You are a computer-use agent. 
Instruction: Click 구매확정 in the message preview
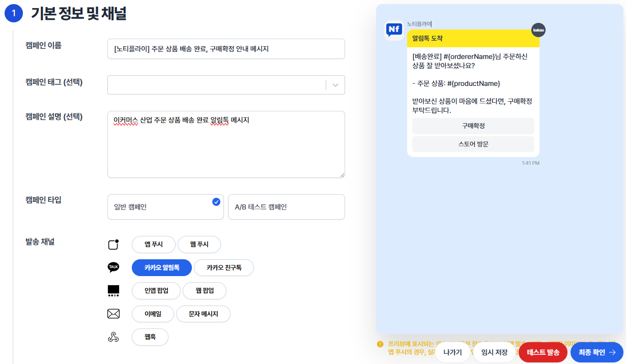click(x=473, y=126)
